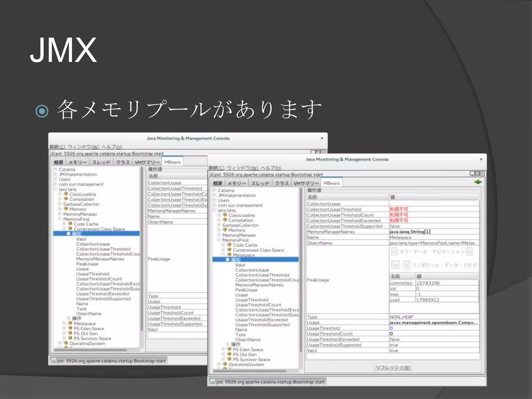This screenshot has height=399, width=532.
Task: Open ウィンドウ(W) menu in front window
Action: [x=242, y=168]
